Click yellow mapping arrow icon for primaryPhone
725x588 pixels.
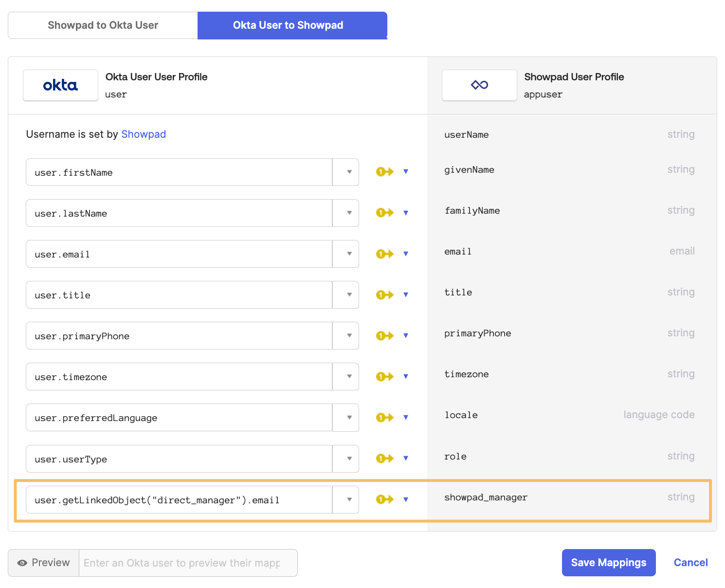[x=384, y=335]
